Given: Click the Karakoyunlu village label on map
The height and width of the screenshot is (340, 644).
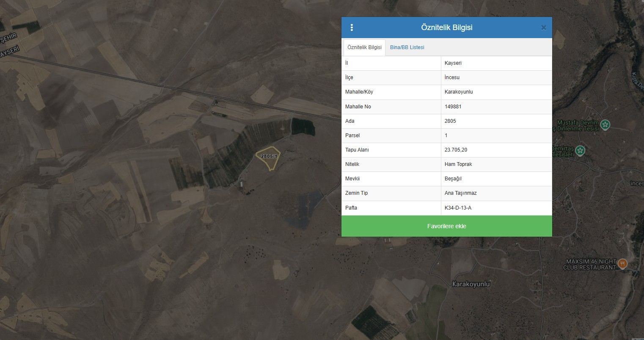Looking at the screenshot, I should pos(471,284).
